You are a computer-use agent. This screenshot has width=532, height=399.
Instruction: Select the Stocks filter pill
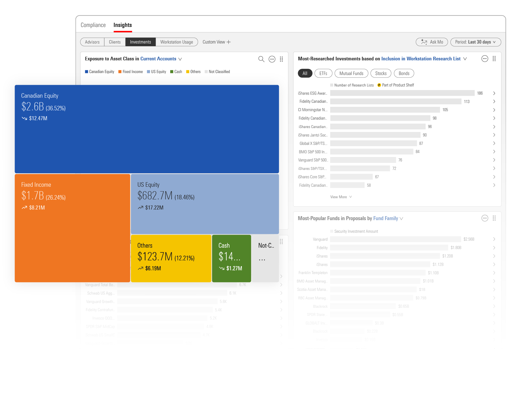coord(381,73)
